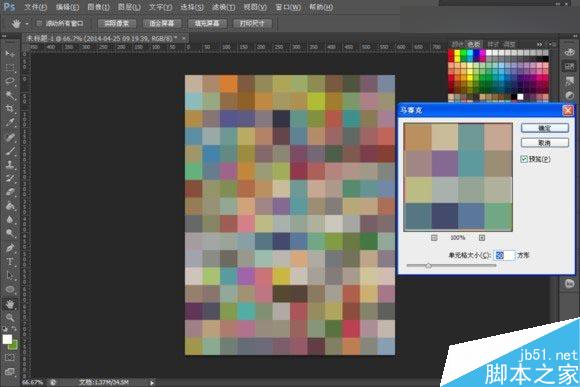Toggle 'scroll all windows' checkbox in options bar
The image size is (580, 387).
click(x=39, y=23)
